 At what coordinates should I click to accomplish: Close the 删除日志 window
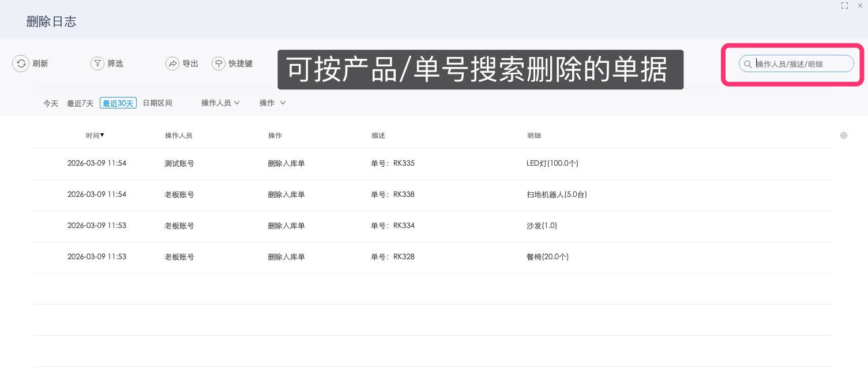click(x=860, y=5)
